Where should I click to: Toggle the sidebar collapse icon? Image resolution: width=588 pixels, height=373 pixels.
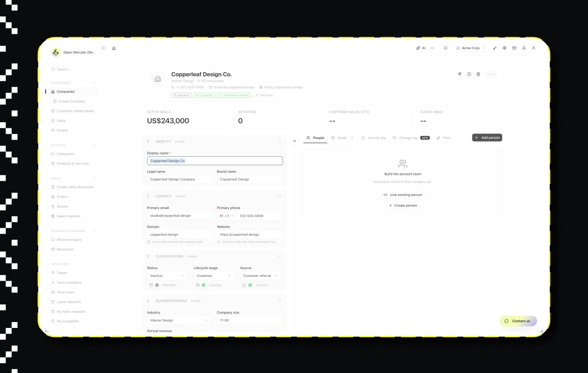coord(103,48)
